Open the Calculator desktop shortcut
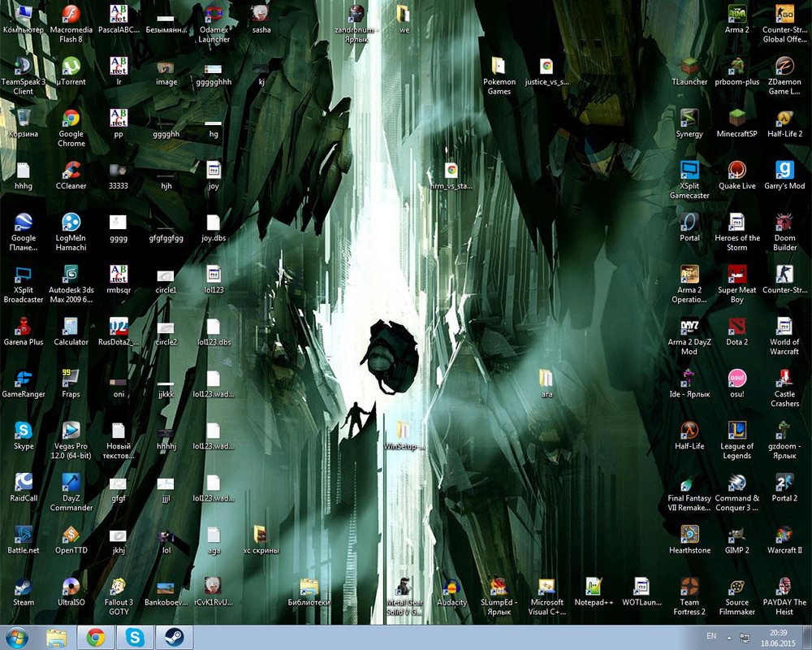Image resolution: width=812 pixels, height=650 pixels. pyautogui.click(x=71, y=331)
